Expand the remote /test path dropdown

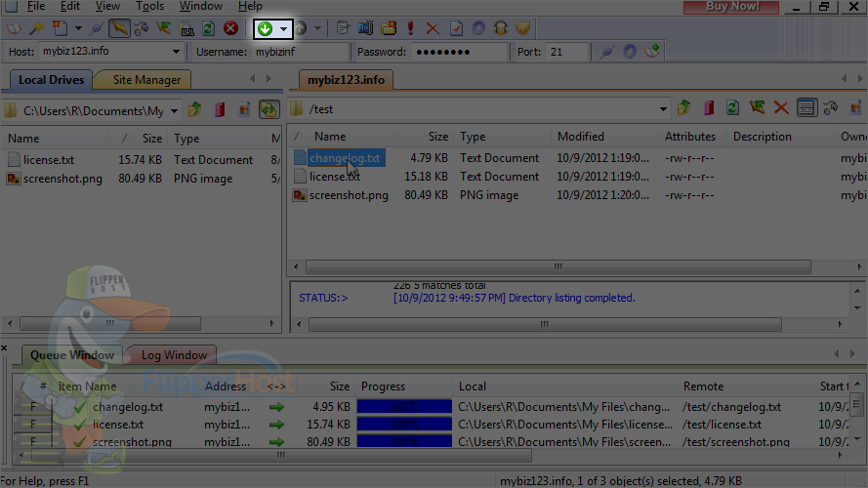(663, 109)
